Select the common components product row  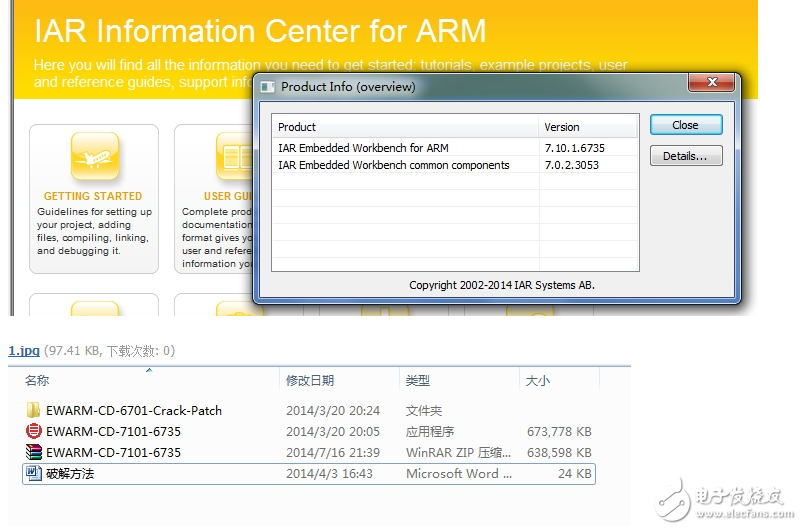coord(393,165)
